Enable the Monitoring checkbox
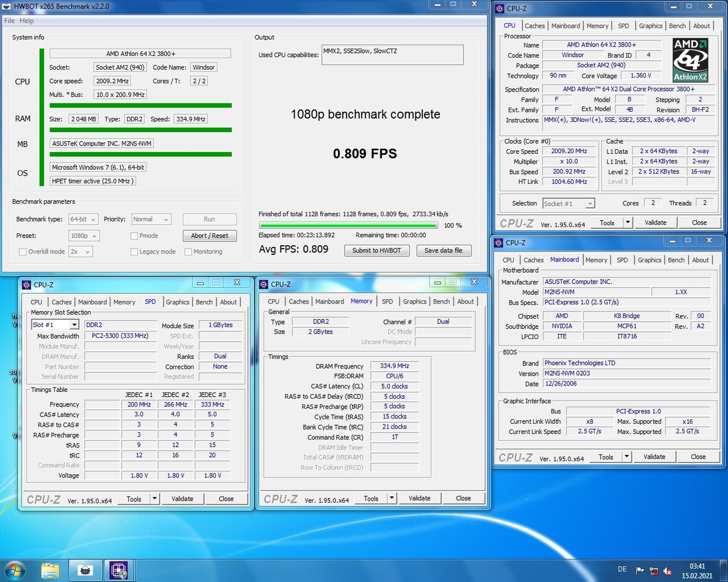Image resolution: width=728 pixels, height=582 pixels. tap(188, 252)
